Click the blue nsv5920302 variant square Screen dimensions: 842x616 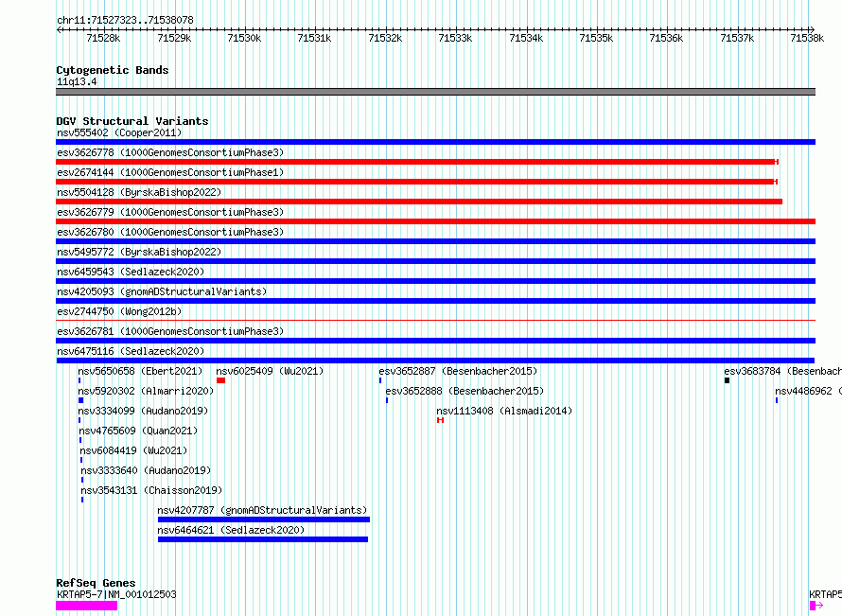tap(81, 400)
